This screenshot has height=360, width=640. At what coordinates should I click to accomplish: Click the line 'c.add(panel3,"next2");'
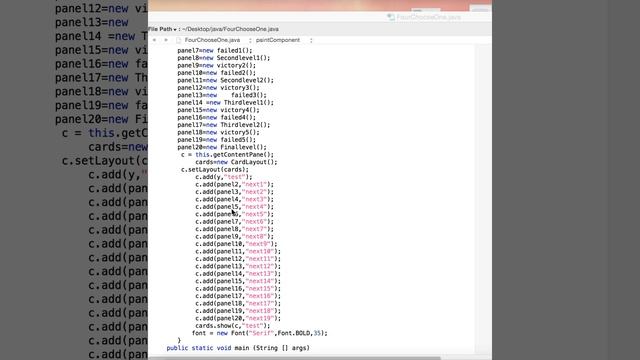point(234,192)
